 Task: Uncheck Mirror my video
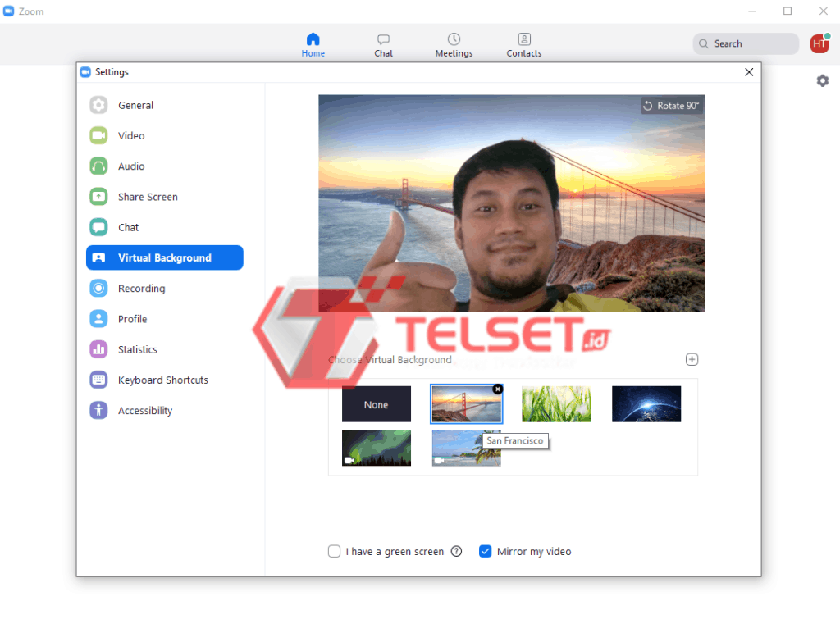point(485,552)
